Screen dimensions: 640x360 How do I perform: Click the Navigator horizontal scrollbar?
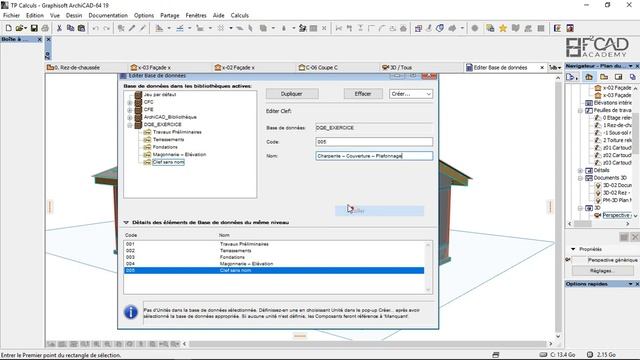click(598, 224)
